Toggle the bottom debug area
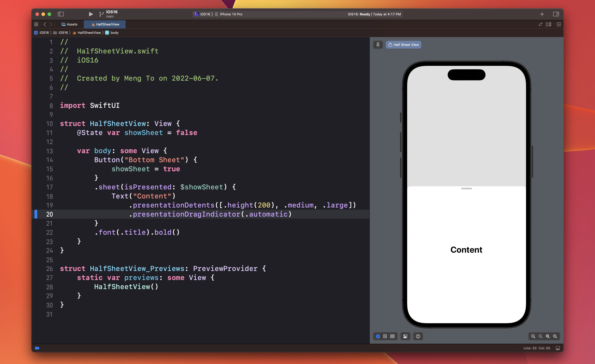Screen dimensions: 595x364 [558, 348]
